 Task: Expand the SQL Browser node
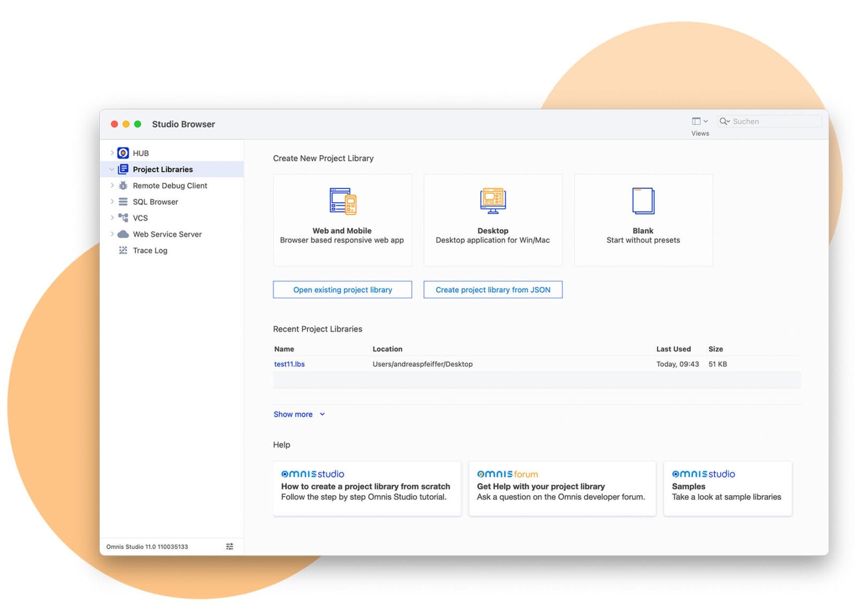112,202
